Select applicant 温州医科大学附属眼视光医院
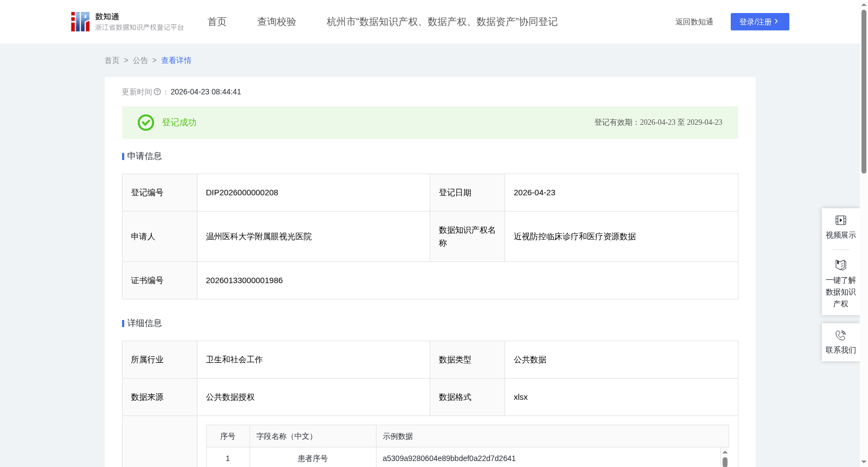The image size is (868, 467). tap(259, 236)
